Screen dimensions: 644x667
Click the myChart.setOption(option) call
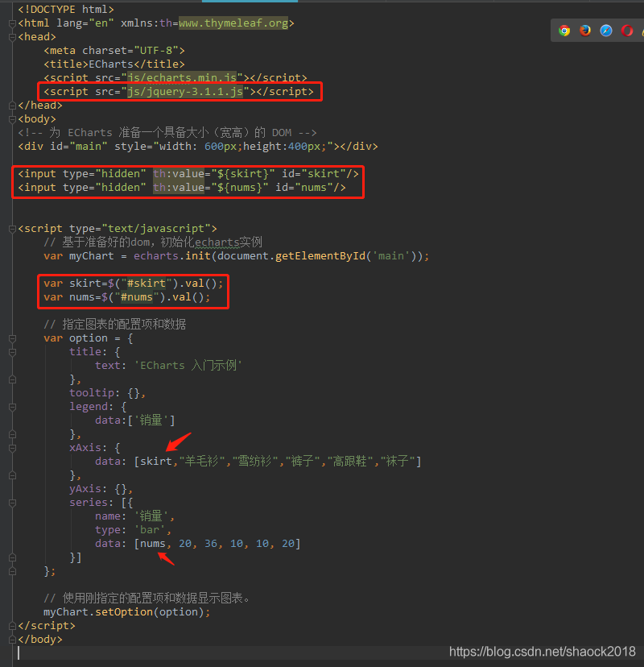pos(126,612)
